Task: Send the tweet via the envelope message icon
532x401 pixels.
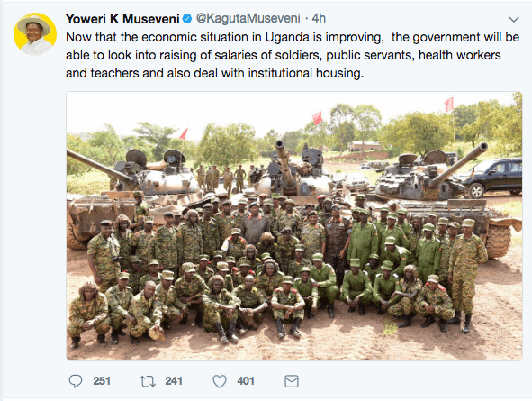Action: click(292, 381)
